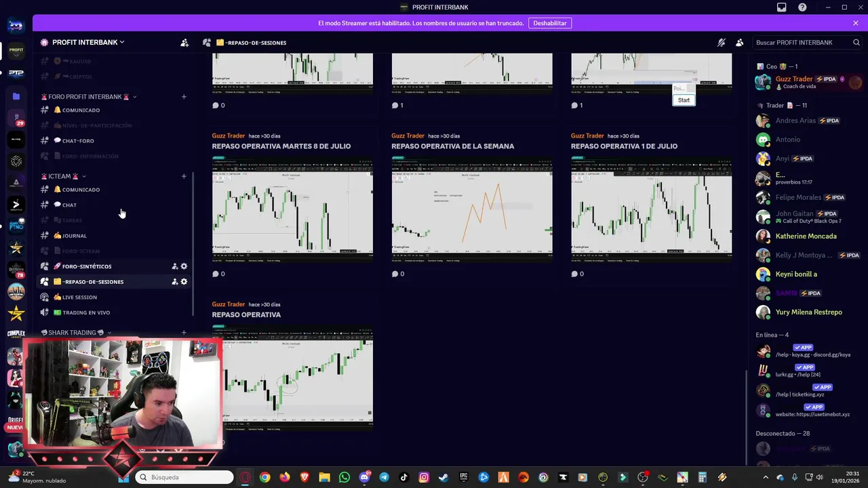Viewport: 868px width, 488px height.
Task: Collapse the ICTEAM category
Action: point(63,176)
